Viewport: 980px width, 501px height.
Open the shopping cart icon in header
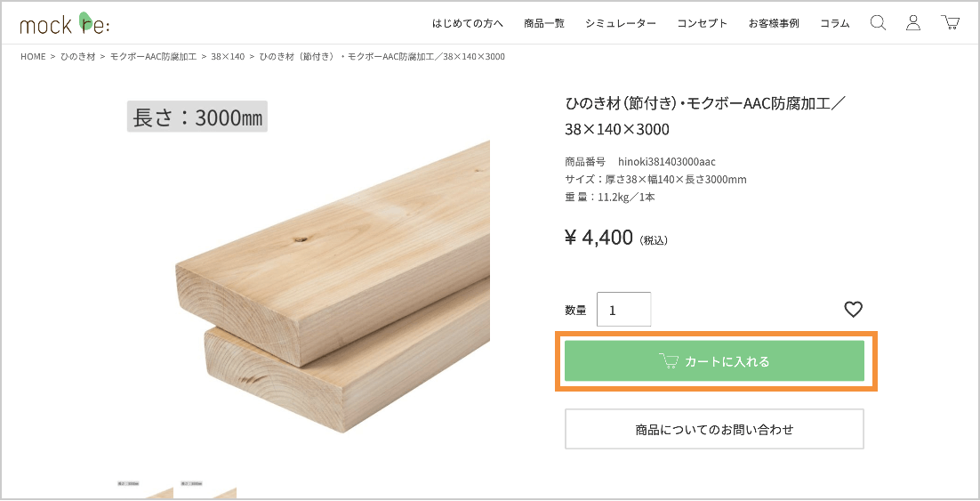[951, 23]
